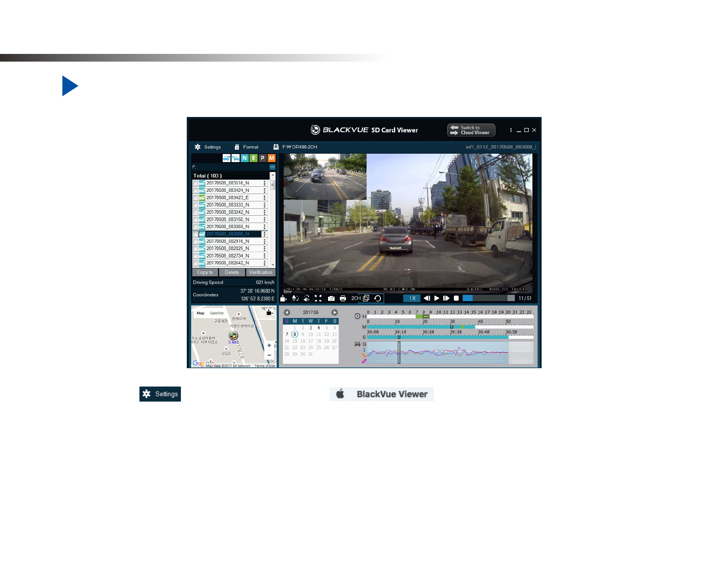
Task: Change the 1X playback speed
Action: pos(412,299)
